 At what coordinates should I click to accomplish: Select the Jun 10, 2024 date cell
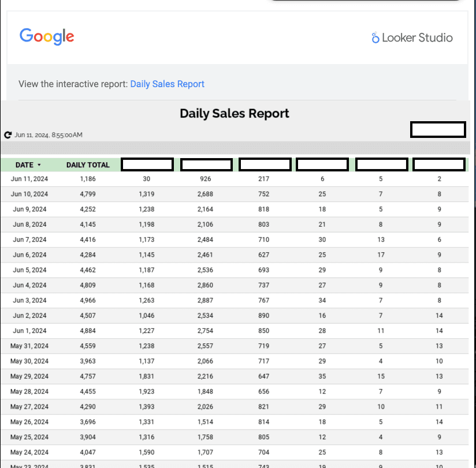(x=29, y=194)
